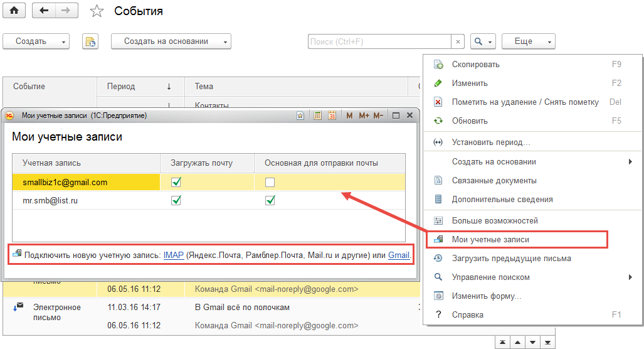Screen dimensions: 644x349
Task: Open the Создать dropdown
Action: pyautogui.click(x=36, y=41)
